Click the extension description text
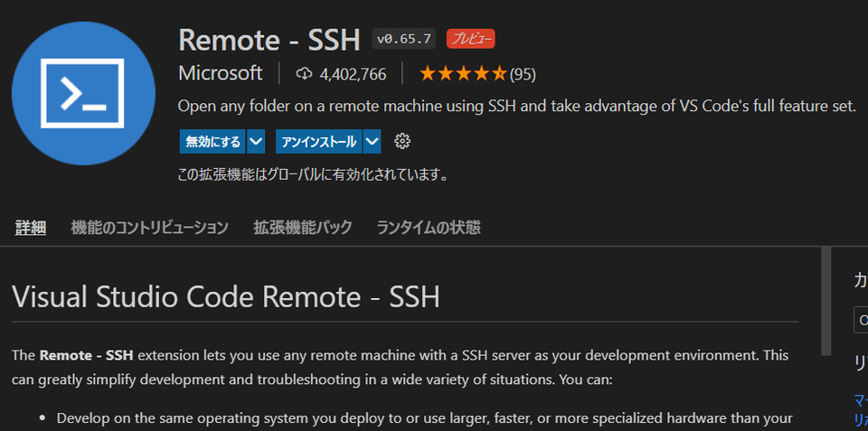 [517, 107]
